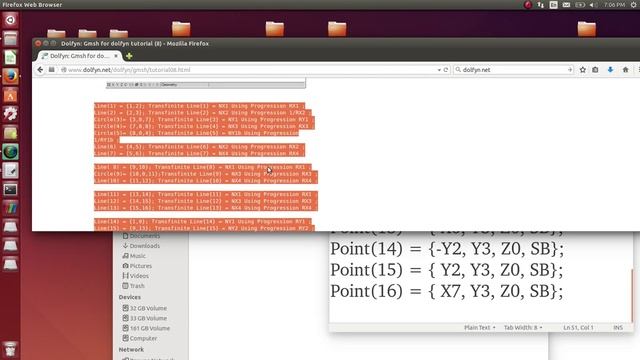The width and height of the screenshot is (640, 360).
Task: Bookmark this page with the star icon
Action: point(582,70)
